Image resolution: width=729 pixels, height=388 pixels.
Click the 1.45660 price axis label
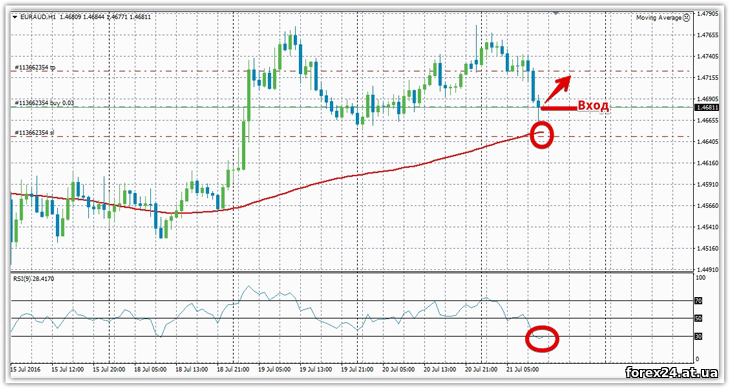coord(708,205)
